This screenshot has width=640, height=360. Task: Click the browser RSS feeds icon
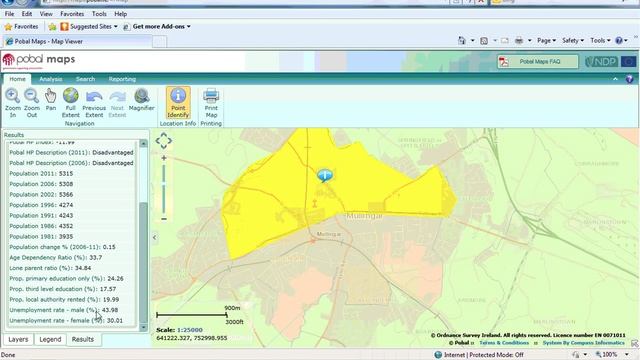pos(484,40)
